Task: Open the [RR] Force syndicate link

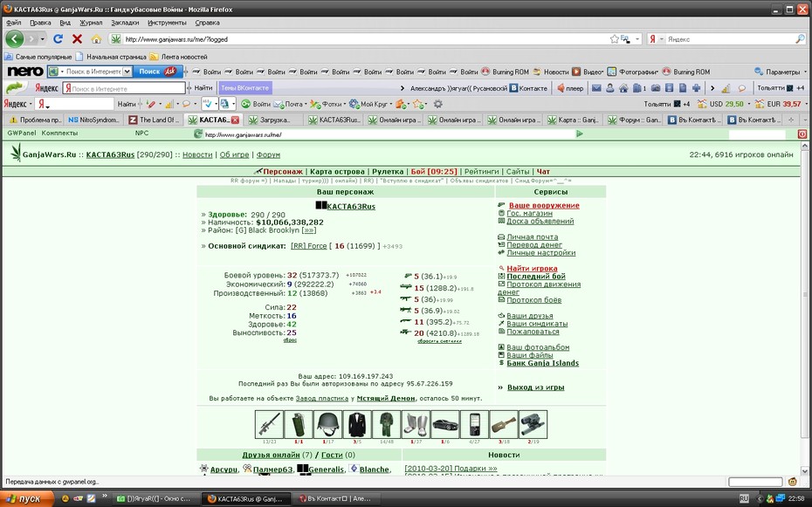Action: point(308,246)
